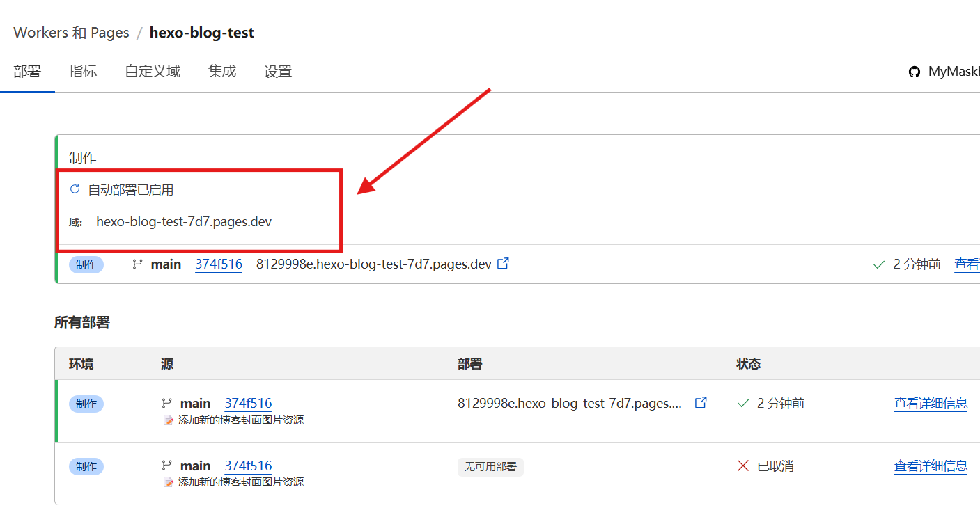Open the 自定义域 tab
980x508 pixels.
click(x=153, y=71)
